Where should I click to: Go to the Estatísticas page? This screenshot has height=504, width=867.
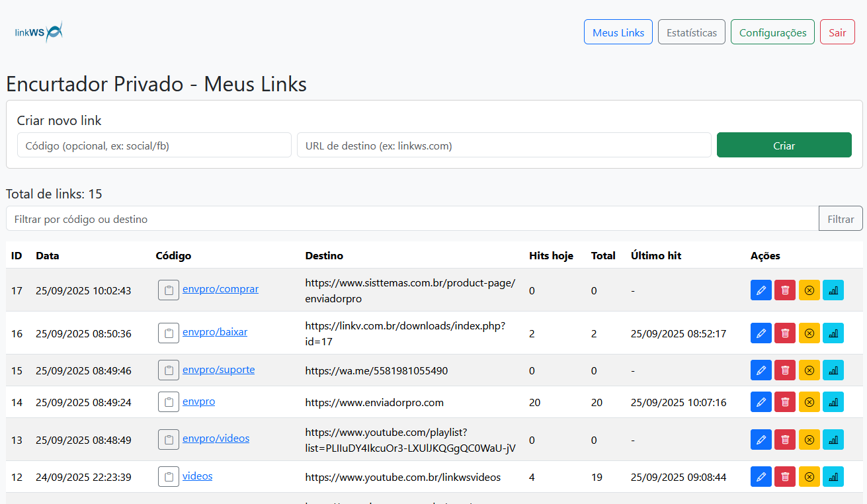[691, 32]
